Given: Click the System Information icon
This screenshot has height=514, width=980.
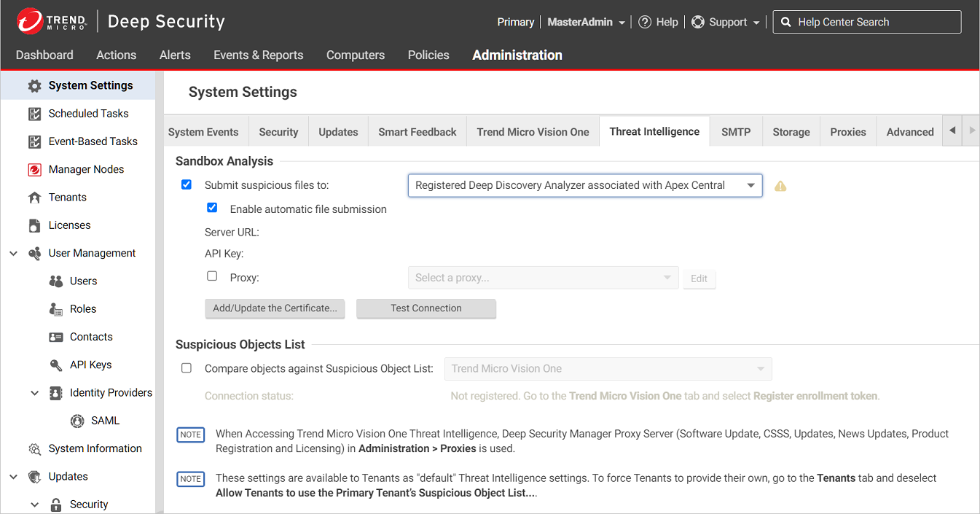Looking at the screenshot, I should [34, 449].
